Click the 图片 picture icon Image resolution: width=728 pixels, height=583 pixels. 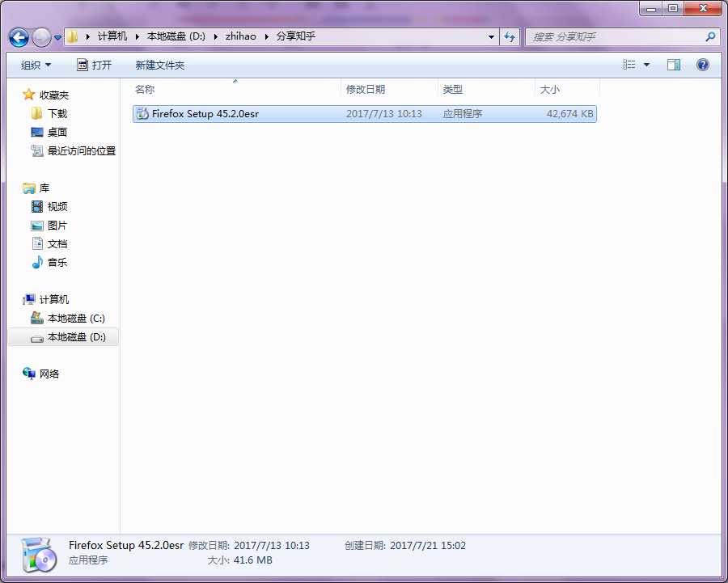[x=36, y=226]
